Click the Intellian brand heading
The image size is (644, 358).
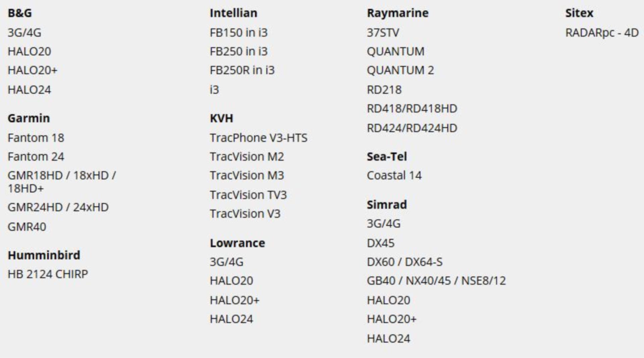click(x=233, y=13)
